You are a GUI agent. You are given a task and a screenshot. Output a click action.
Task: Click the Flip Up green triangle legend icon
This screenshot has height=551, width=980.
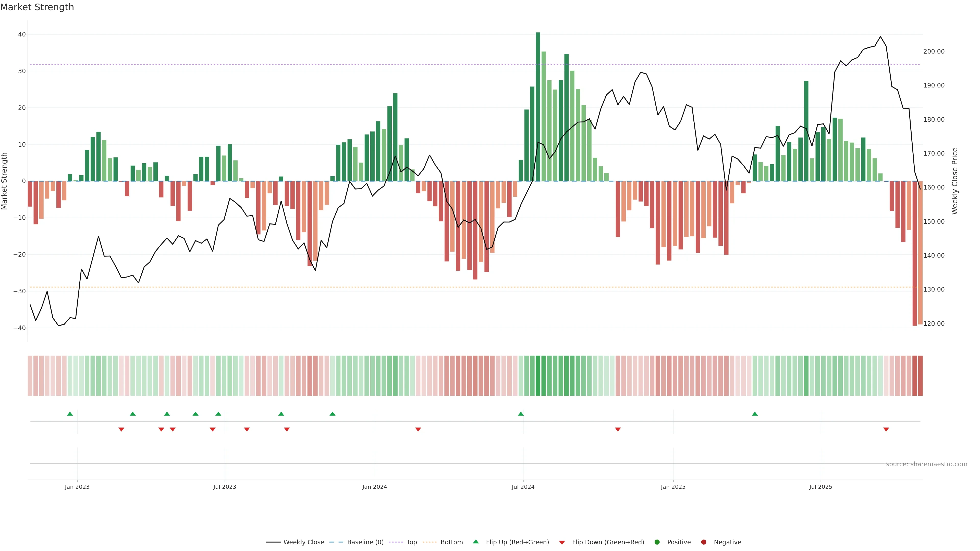click(x=475, y=542)
